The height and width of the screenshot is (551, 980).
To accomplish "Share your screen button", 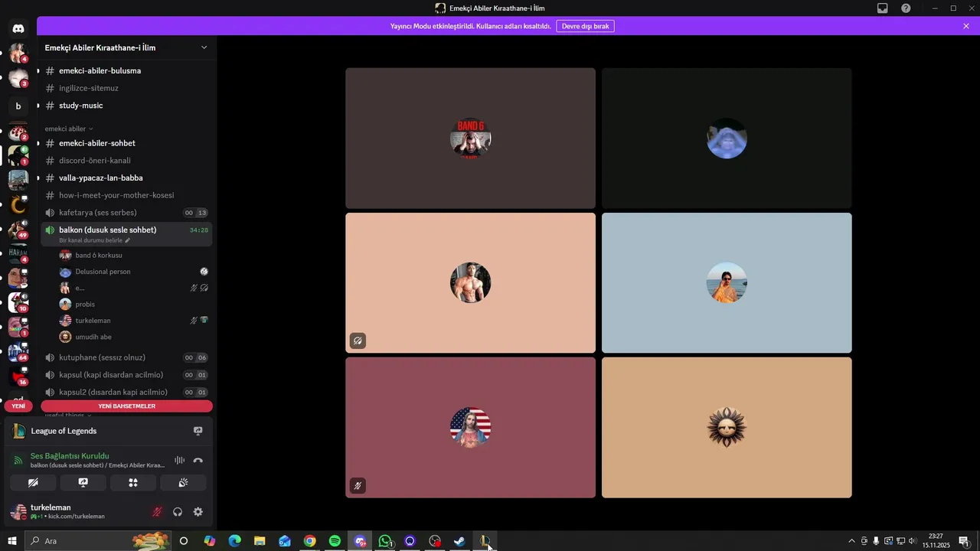I will click(x=83, y=483).
